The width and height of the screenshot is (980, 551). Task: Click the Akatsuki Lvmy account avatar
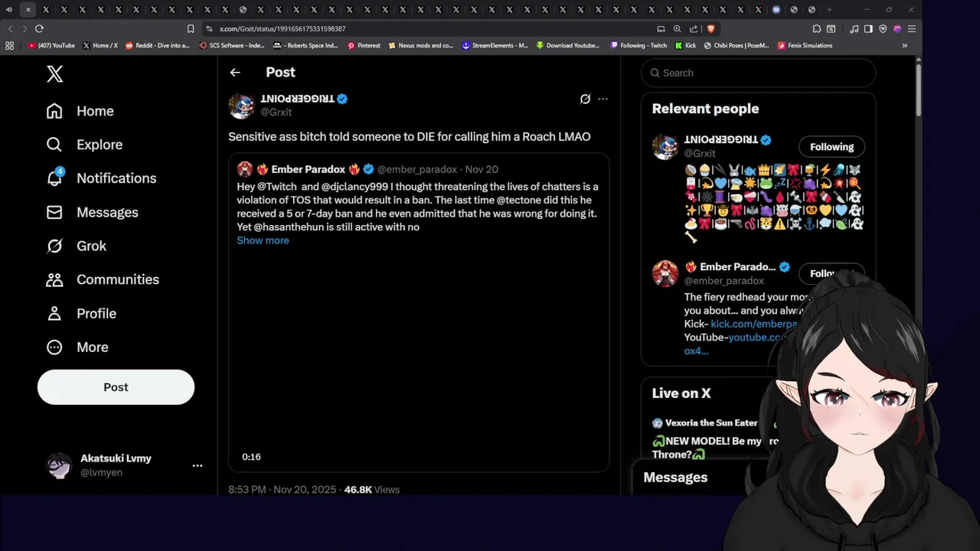coord(59,465)
